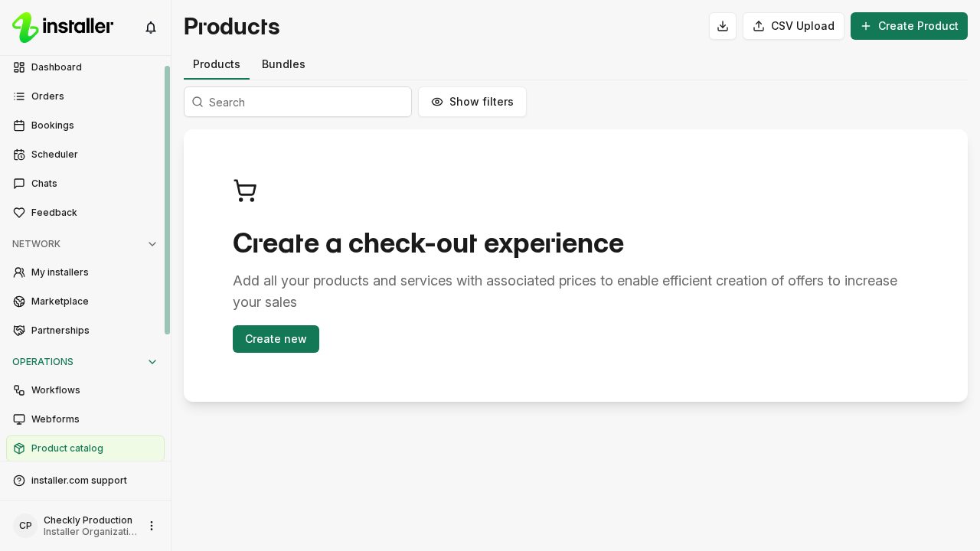The image size is (980, 551).
Task: Click the CP avatar
Action: [25, 526]
